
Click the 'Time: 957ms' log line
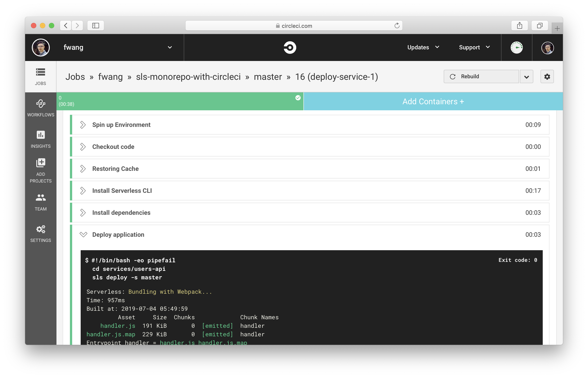tap(106, 300)
